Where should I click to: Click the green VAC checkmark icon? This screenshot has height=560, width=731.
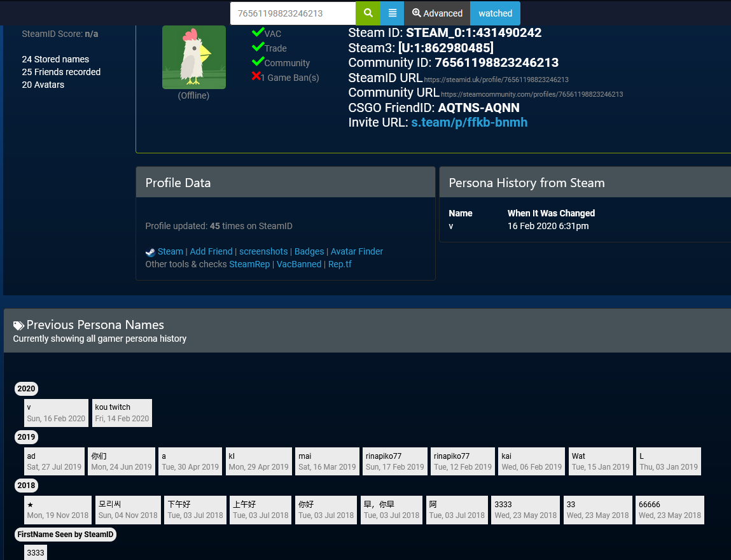pyautogui.click(x=258, y=32)
